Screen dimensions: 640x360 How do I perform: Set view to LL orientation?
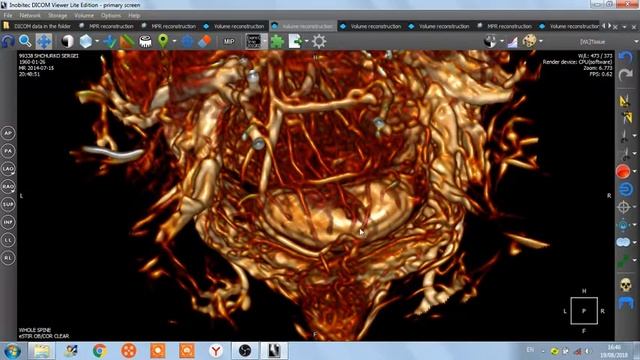tap(8, 240)
